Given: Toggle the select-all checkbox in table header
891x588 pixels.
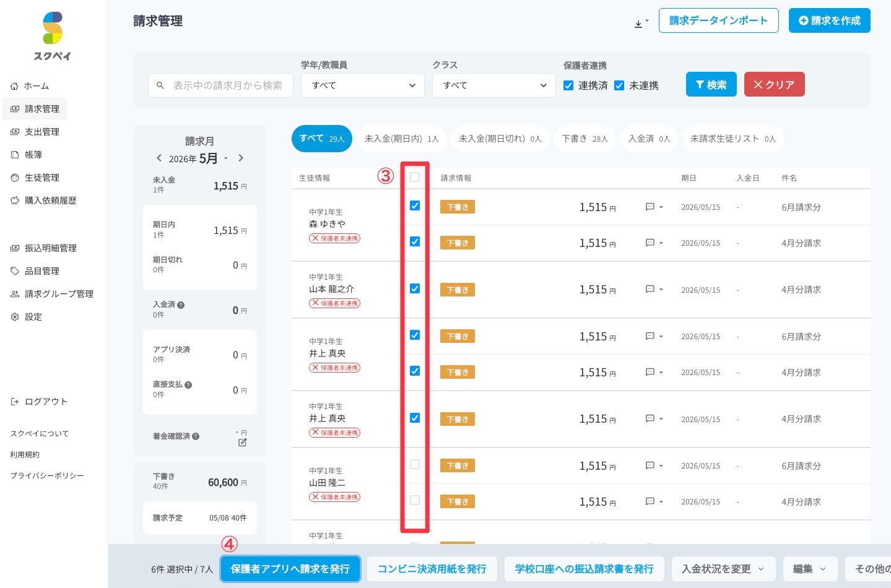Looking at the screenshot, I should pos(415,177).
